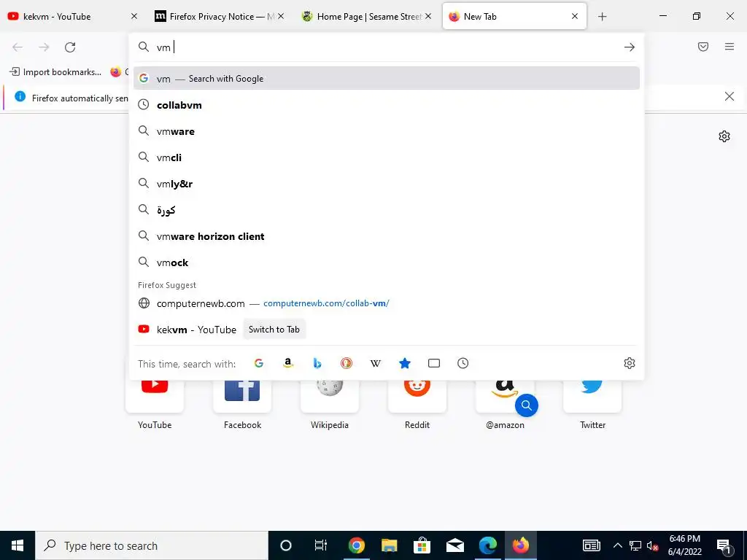The width and height of the screenshot is (747, 560).
Task: Open New Tab personalize gear icon
Action: (724, 136)
